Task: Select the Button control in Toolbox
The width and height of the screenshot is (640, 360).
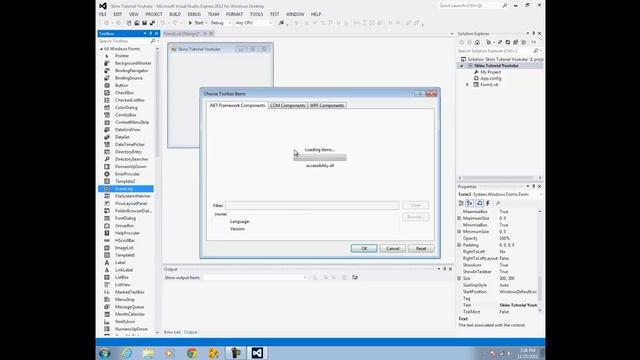Action: coord(121,85)
